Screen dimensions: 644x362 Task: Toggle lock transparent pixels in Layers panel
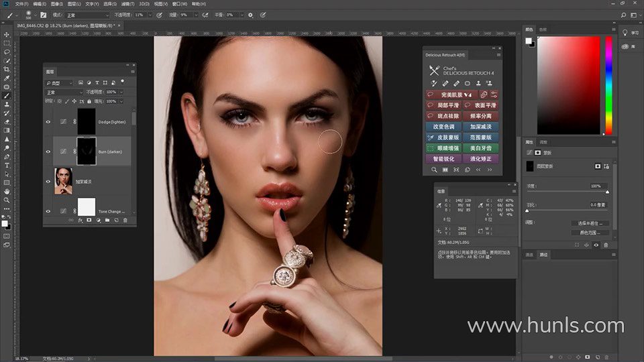point(60,101)
